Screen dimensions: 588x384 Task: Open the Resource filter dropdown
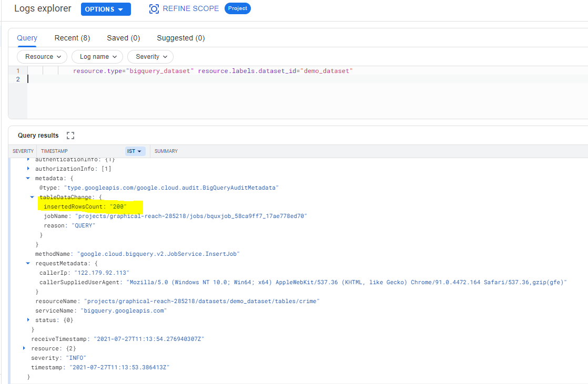(42, 57)
